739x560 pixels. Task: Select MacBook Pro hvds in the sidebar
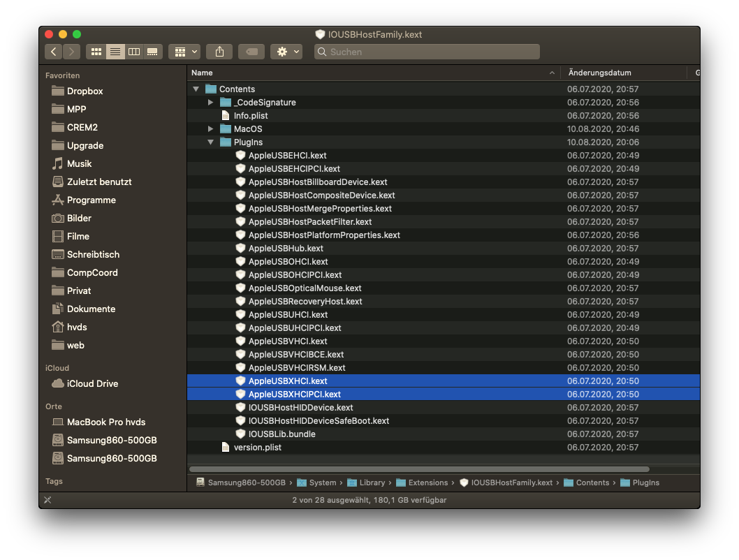click(x=106, y=422)
